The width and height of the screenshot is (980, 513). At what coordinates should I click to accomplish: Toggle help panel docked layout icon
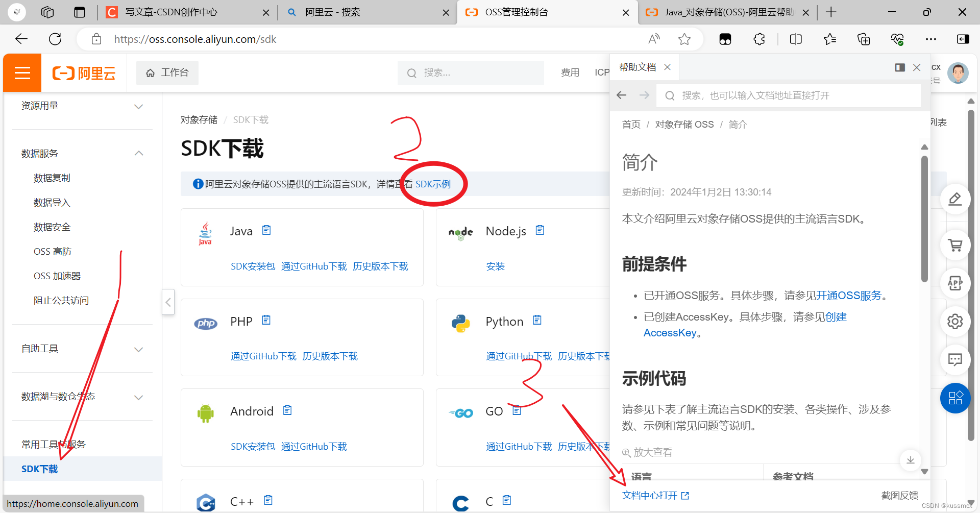click(x=900, y=67)
